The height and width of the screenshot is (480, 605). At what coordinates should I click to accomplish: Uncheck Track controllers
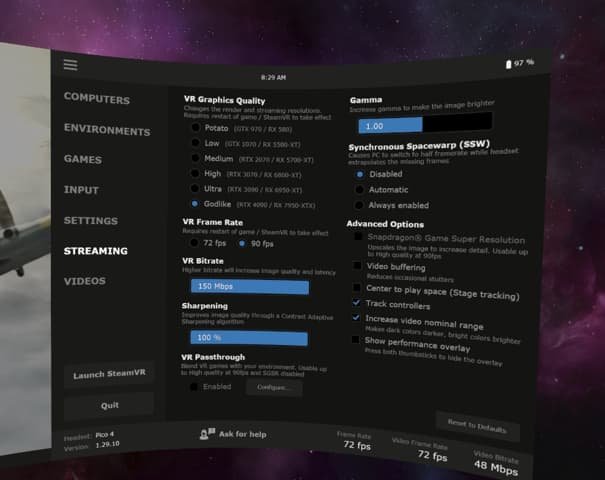tap(356, 303)
